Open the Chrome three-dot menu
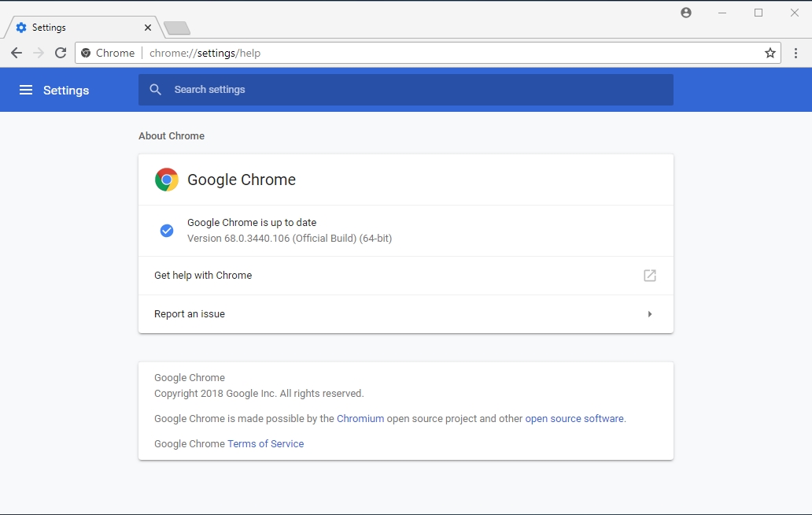 pos(796,53)
